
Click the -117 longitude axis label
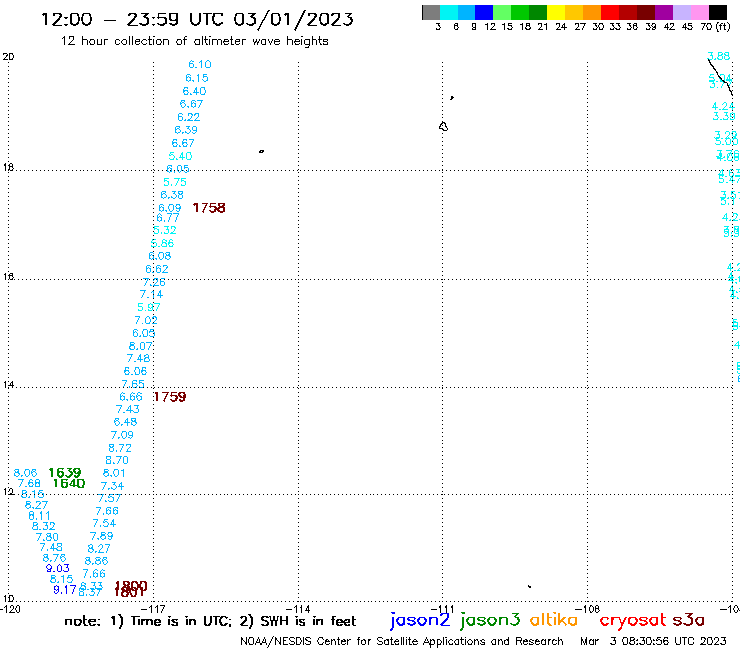[x=154, y=609]
